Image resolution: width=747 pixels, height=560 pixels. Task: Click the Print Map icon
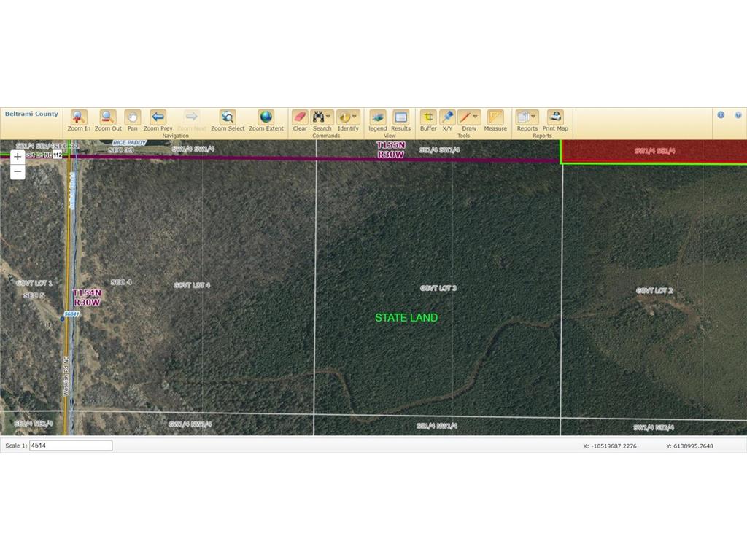click(555, 117)
